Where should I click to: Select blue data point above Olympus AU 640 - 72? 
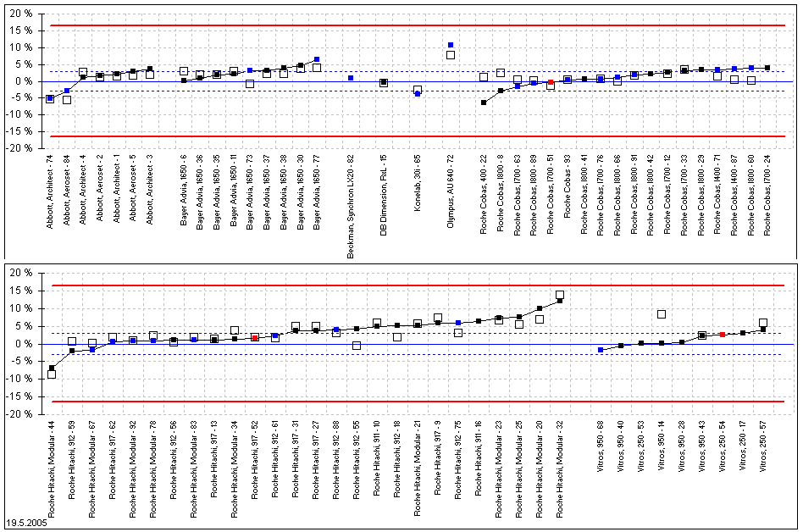(x=451, y=45)
